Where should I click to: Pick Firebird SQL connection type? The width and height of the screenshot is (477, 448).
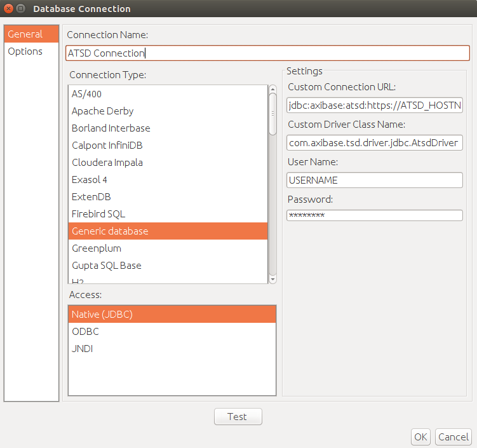(168, 214)
